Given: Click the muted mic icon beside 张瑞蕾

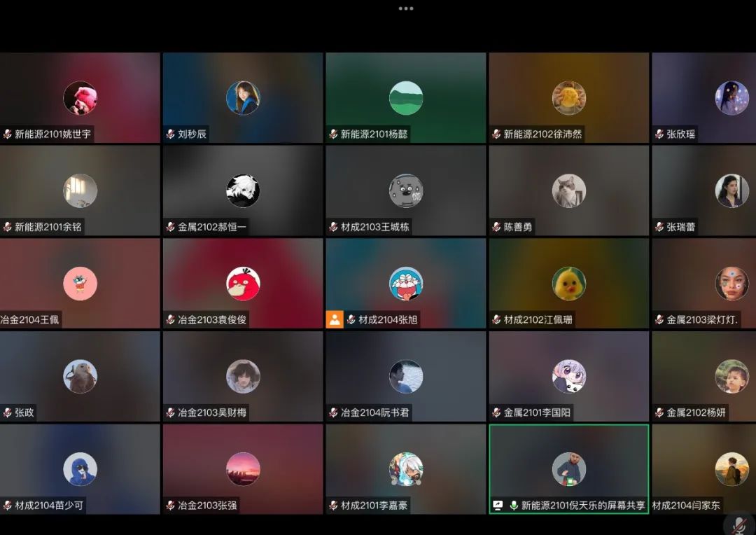Looking at the screenshot, I should [x=659, y=227].
